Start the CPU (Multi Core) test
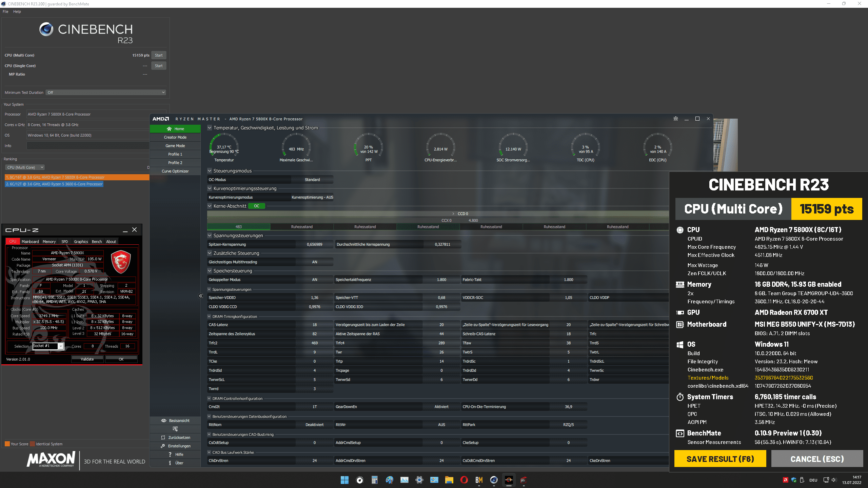Viewport: 868px width, 488px height. [159, 55]
